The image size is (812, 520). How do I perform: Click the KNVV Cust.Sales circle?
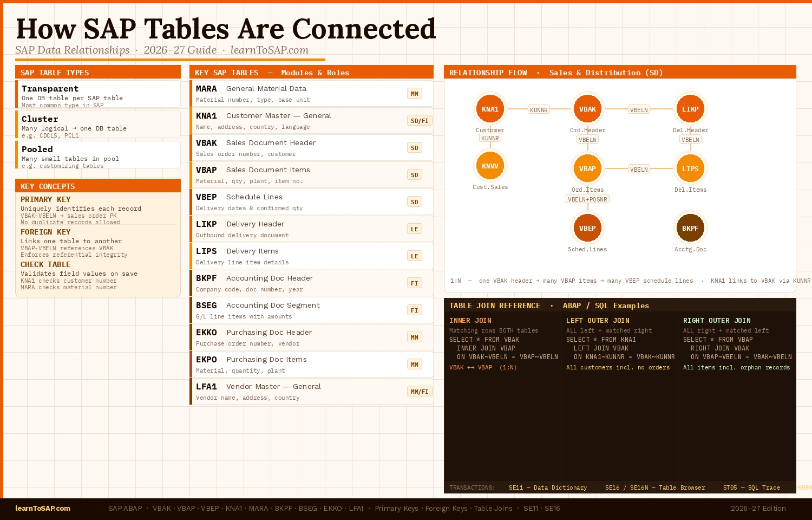(x=490, y=166)
